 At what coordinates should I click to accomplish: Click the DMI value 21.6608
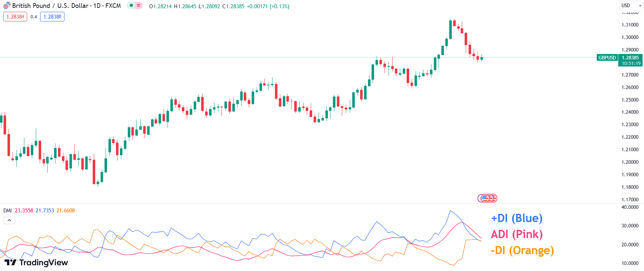(66, 211)
